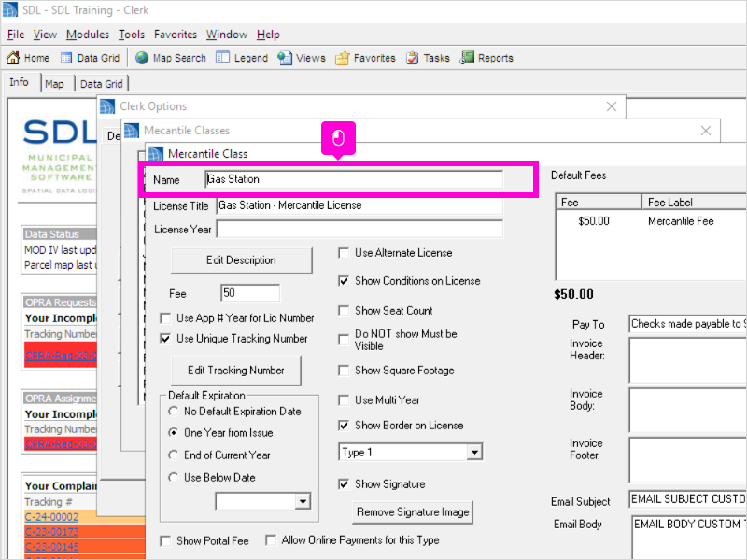Open the View menu
The width and height of the screenshot is (747, 560).
point(45,35)
